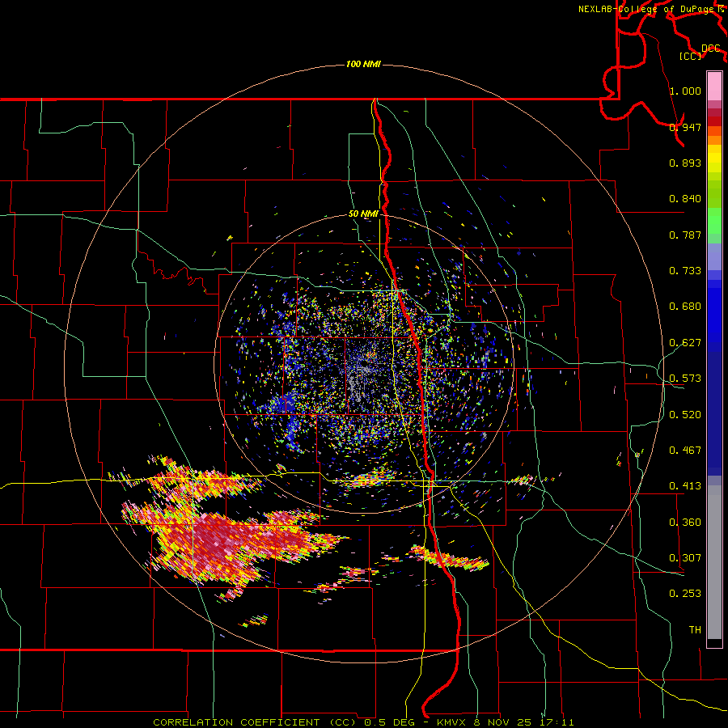This screenshot has width=728, height=728.
Task: Click the 0.680 legend value
Action: tap(685, 307)
